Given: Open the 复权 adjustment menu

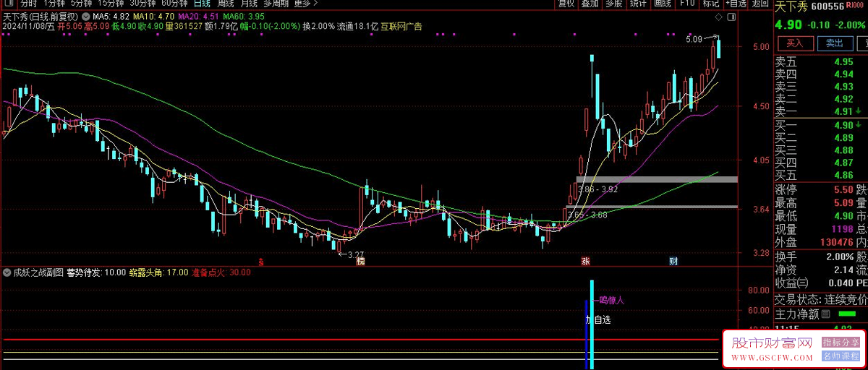Looking at the screenshot, I should 566,4.
